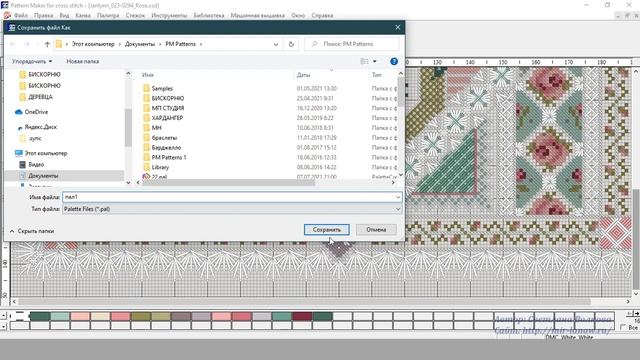The image size is (640, 360).
Task: Click Документы in address breadcrumb
Action: point(140,44)
